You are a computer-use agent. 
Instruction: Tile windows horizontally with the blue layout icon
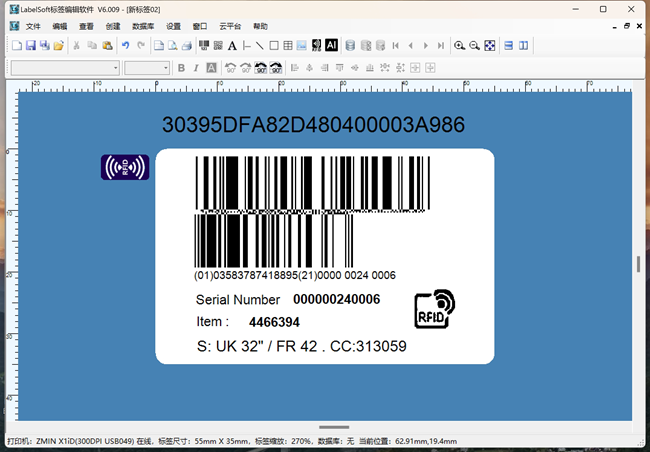[509, 46]
